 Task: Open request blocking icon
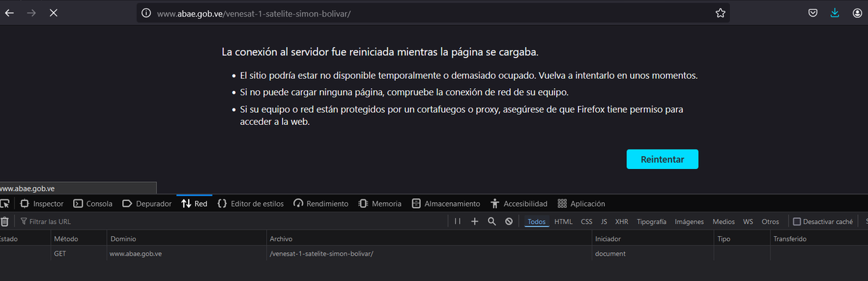click(509, 222)
